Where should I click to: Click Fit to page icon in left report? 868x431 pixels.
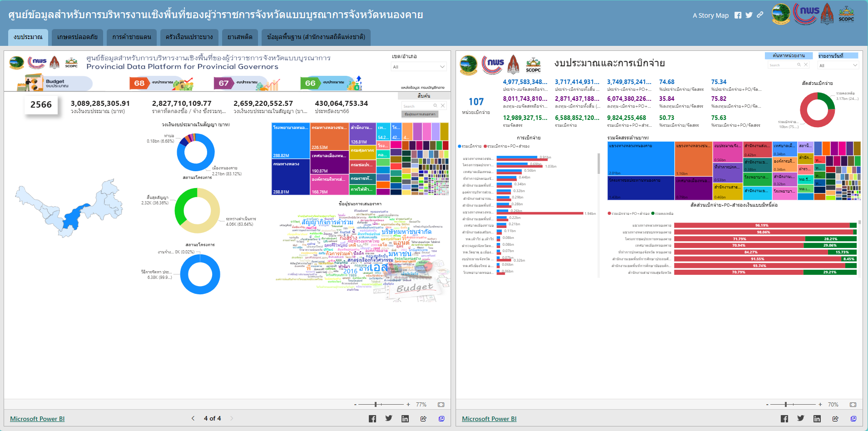[441, 405]
